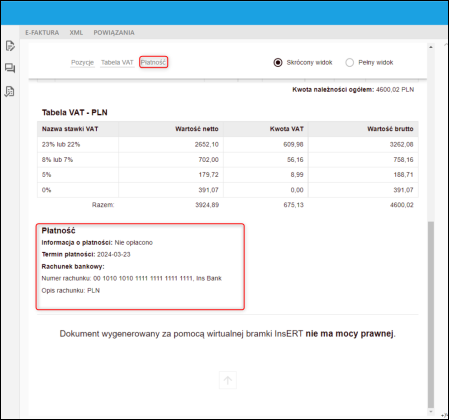Jump to the Pozycje section link
This screenshot has width=449, height=420.
(82, 62)
